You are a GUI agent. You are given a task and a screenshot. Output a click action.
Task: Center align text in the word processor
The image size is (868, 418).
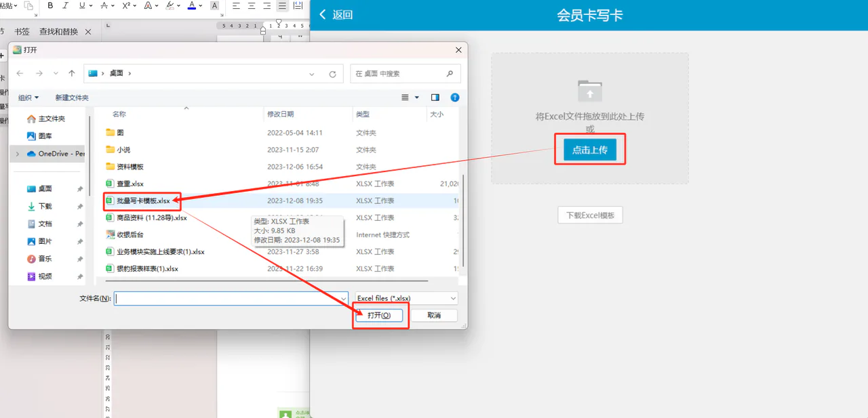pyautogui.click(x=252, y=5)
